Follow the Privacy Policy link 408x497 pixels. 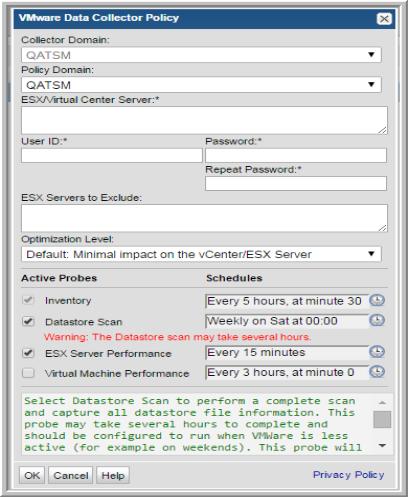[348, 474]
